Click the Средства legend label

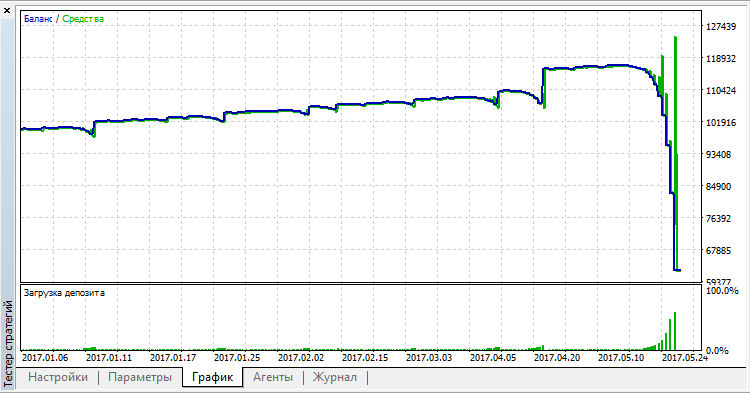(x=83, y=19)
